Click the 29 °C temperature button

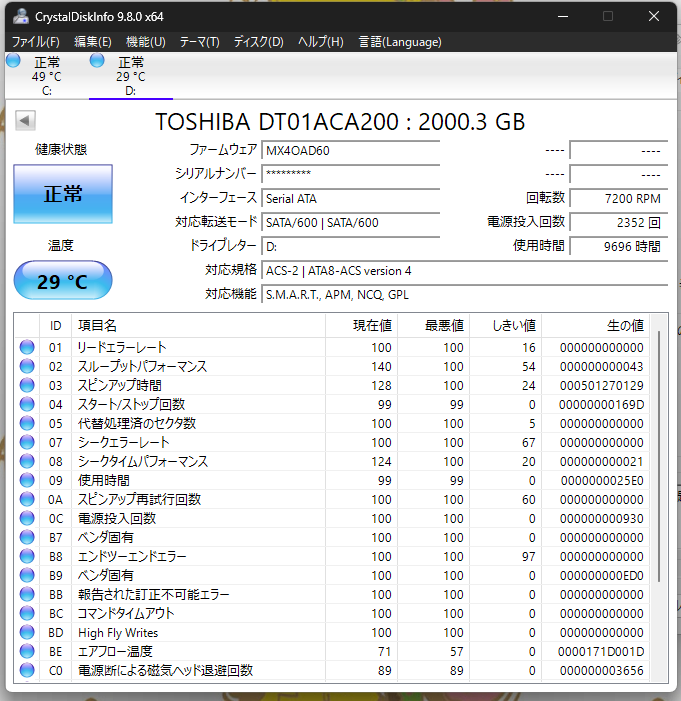click(63, 281)
